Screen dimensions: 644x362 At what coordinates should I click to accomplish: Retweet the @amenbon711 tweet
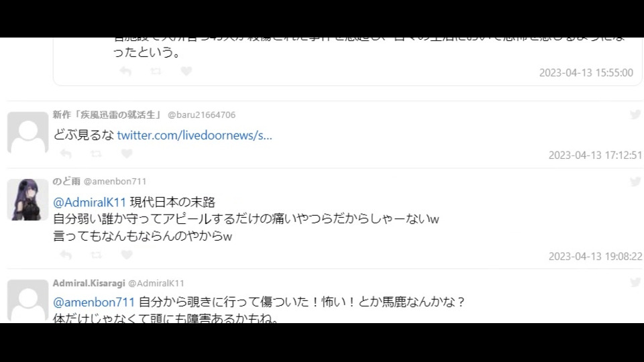[96, 255]
